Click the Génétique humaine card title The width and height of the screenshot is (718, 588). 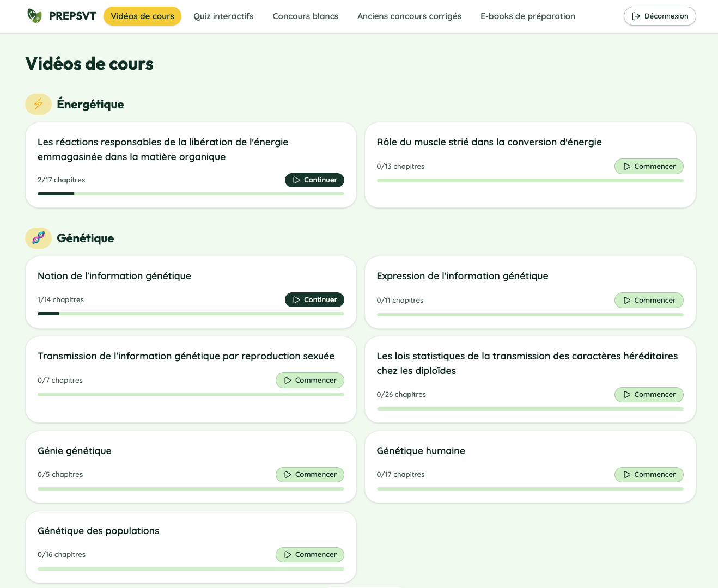tap(421, 451)
